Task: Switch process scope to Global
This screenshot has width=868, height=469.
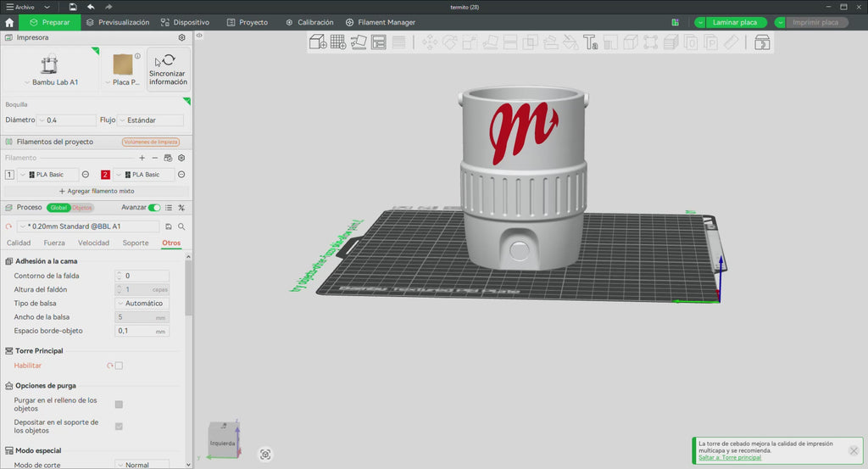Action: (58, 208)
